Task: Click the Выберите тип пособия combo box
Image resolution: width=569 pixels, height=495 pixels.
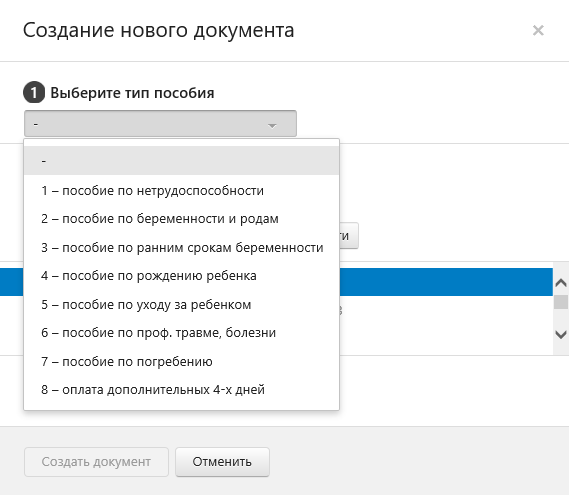Action: (x=160, y=124)
